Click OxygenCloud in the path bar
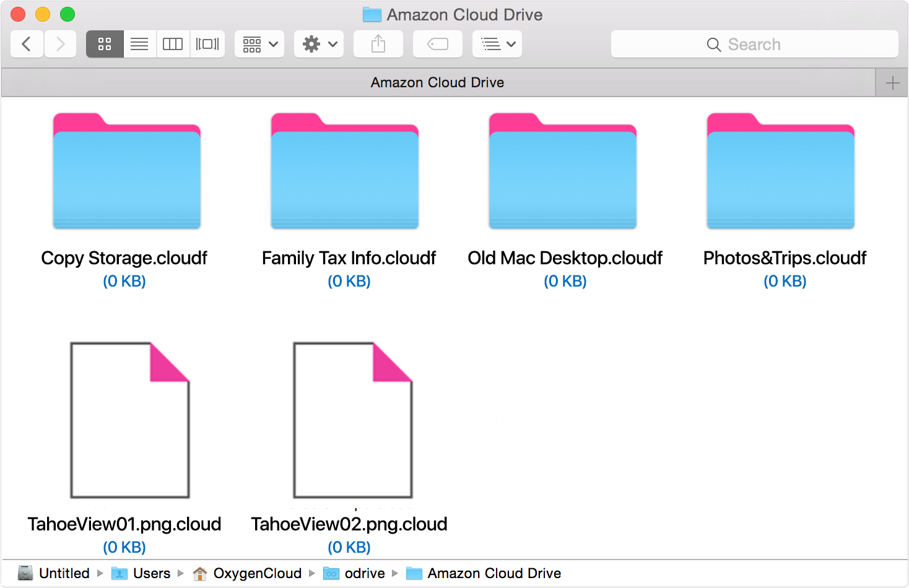This screenshot has width=909, height=588. (x=247, y=573)
